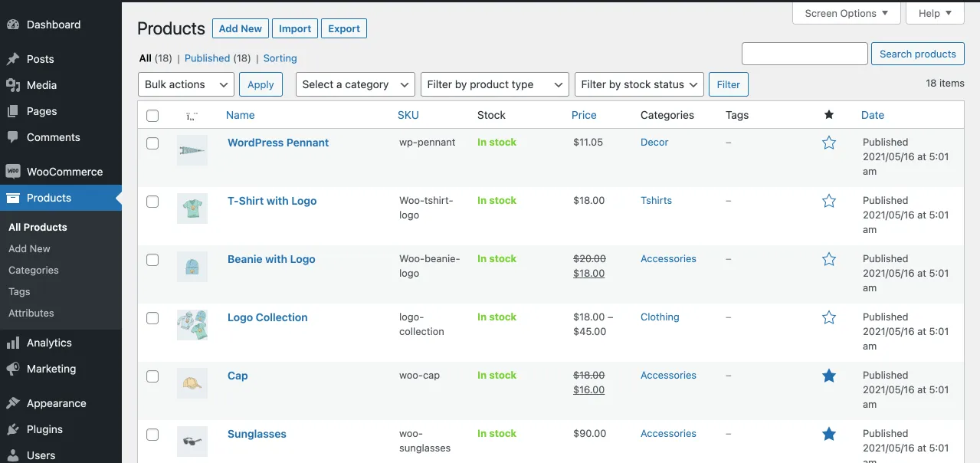Image resolution: width=980 pixels, height=463 pixels.
Task: Click the Search products button
Action: click(918, 54)
